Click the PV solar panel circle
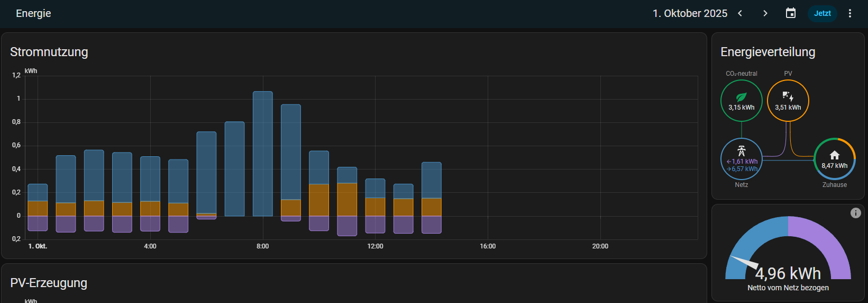Viewport: 868px width, 303px height. click(x=788, y=101)
